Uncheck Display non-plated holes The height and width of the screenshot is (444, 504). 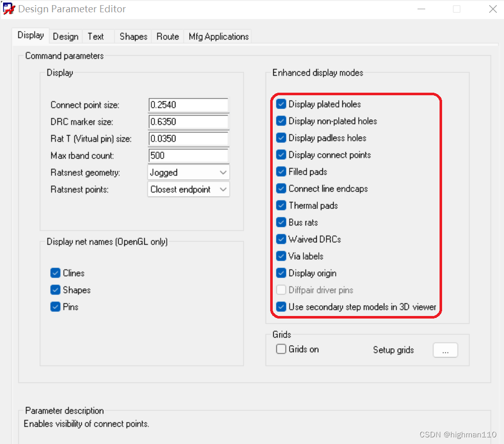click(x=281, y=121)
